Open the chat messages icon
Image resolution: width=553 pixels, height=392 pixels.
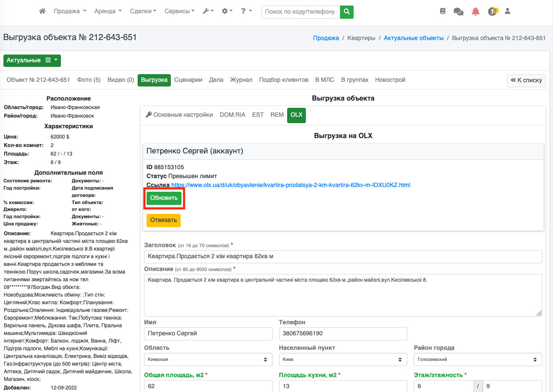click(x=458, y=12)
